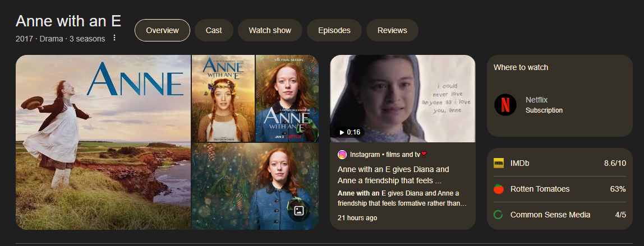
Task: Open the image gallery icon on the photo
Action: coord(299,211)
